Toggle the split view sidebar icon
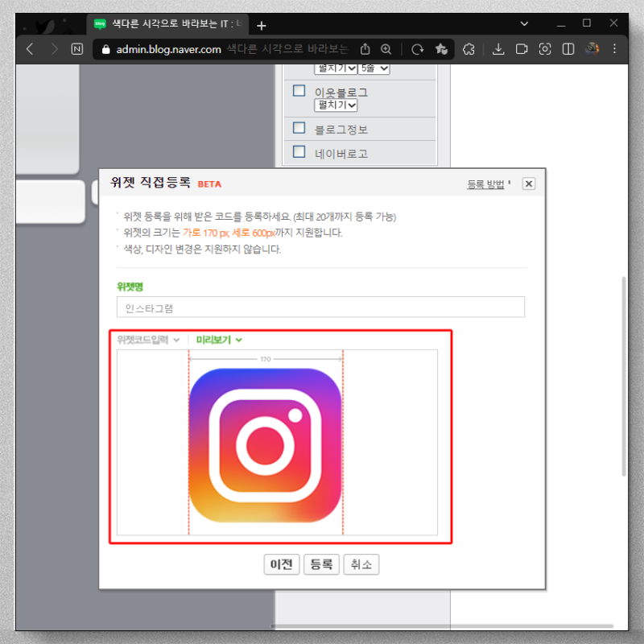Viewport: 644px width, 644px height. [x=568, y=49]
